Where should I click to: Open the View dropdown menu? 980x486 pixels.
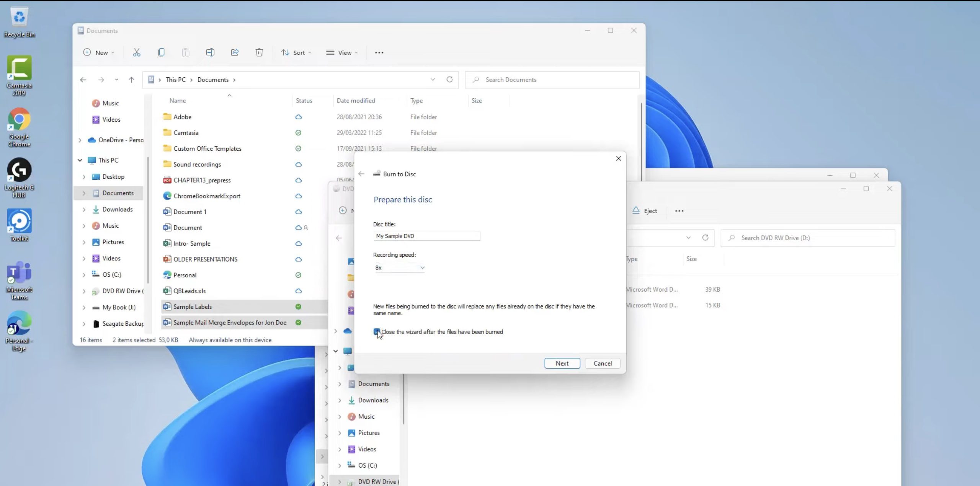(342, 52)
